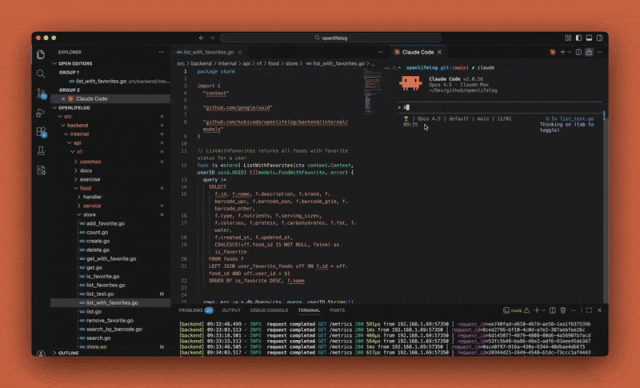Open the new terminal profile dropdown arrow
This screenshot has height=388, width=640.
click(543, 310)
